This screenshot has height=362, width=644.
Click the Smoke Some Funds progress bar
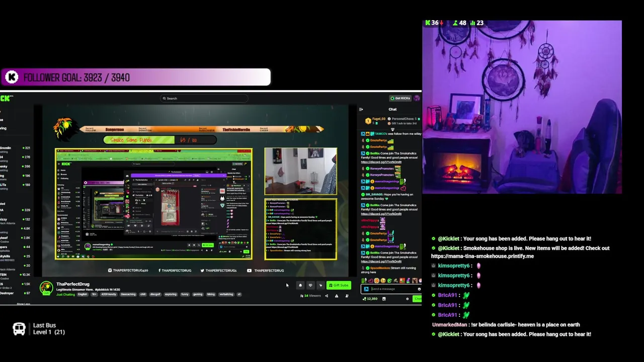[160, 140]
